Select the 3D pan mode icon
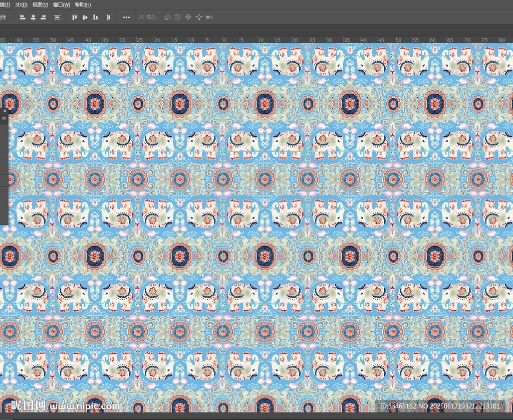Viewport: 513px width, 420px height. 188,17
